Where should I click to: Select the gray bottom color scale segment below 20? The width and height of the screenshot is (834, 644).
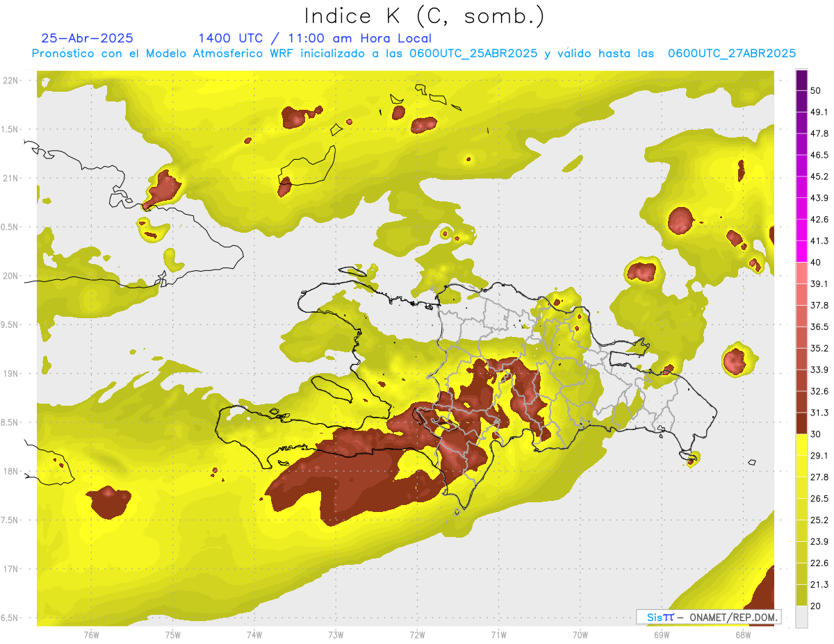tap(802, 617)
